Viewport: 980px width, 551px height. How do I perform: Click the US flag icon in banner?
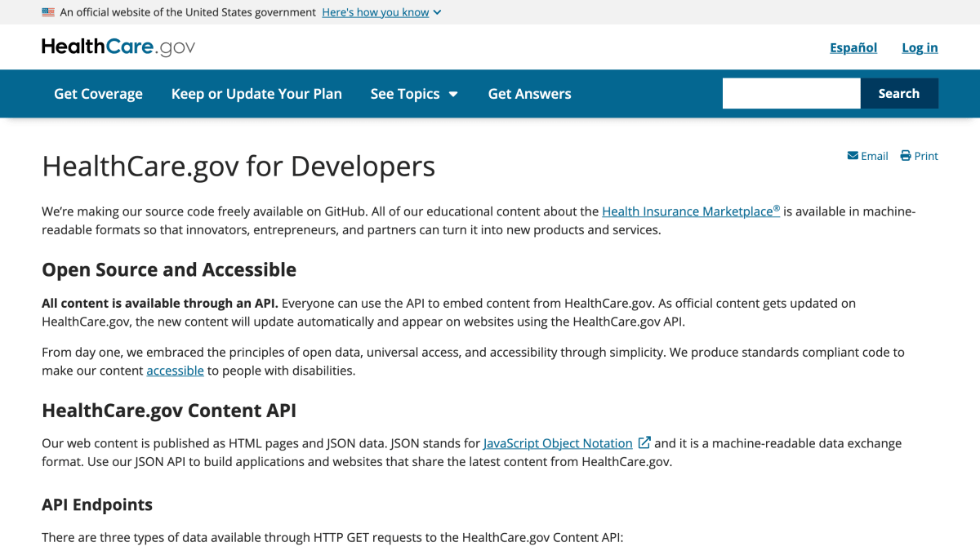pyautogui.click(x=48, y=12)
